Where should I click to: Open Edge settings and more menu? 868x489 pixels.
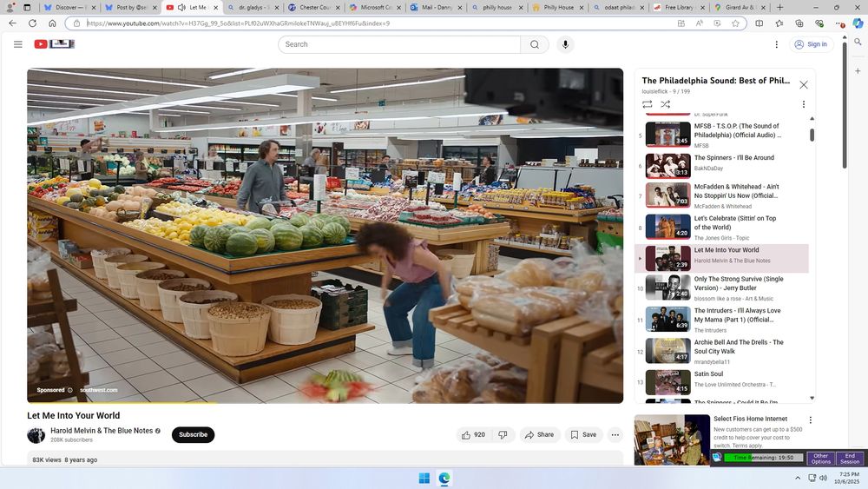coord(839,23)
